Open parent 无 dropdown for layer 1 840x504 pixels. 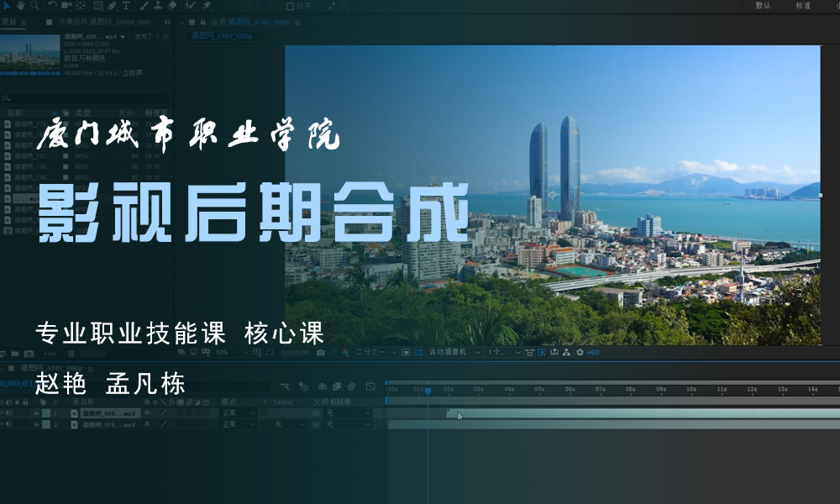tap(347, 413)
